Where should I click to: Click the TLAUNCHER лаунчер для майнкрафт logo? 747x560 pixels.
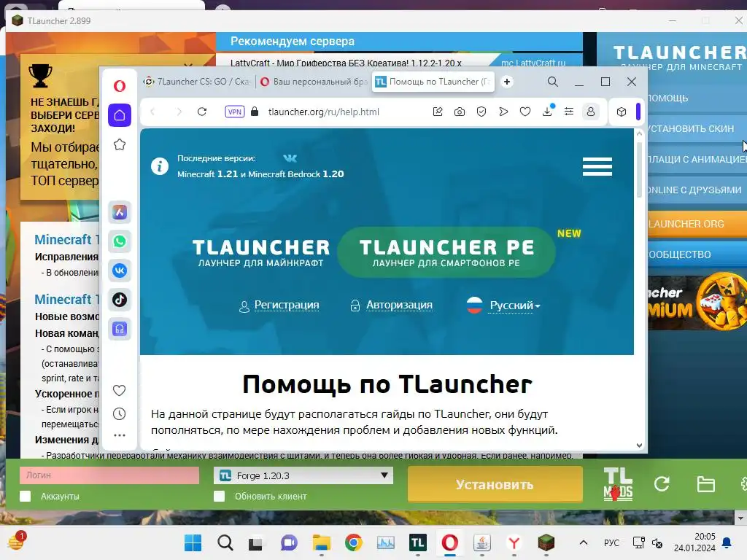[x=261, y=252]
